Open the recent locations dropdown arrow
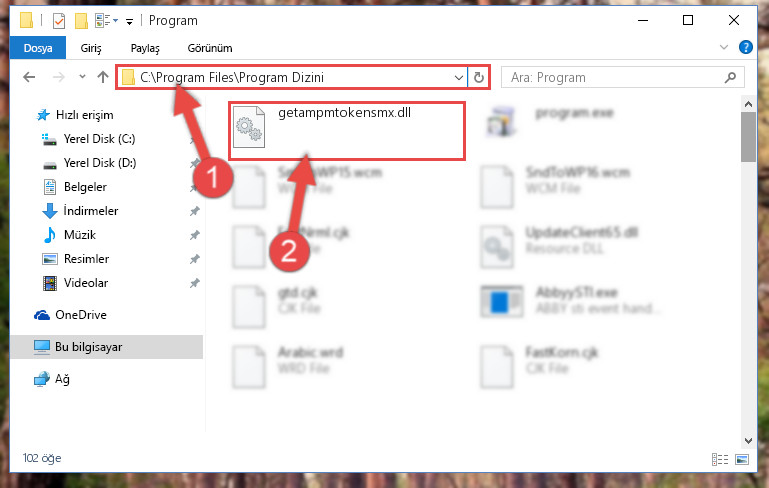 [82, 77]
